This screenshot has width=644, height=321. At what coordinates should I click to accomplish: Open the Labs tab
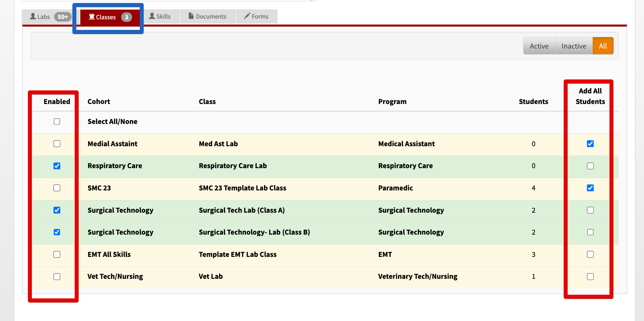coord(48,17)
